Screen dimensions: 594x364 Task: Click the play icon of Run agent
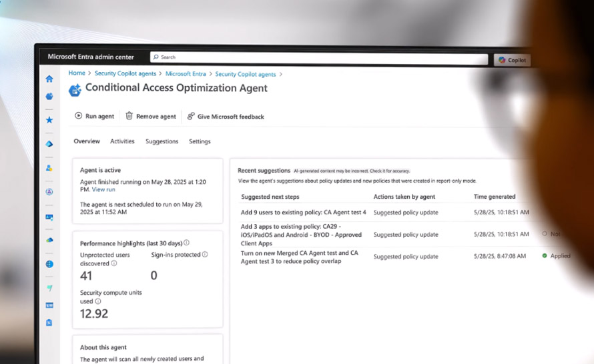[x=78, y=116]
